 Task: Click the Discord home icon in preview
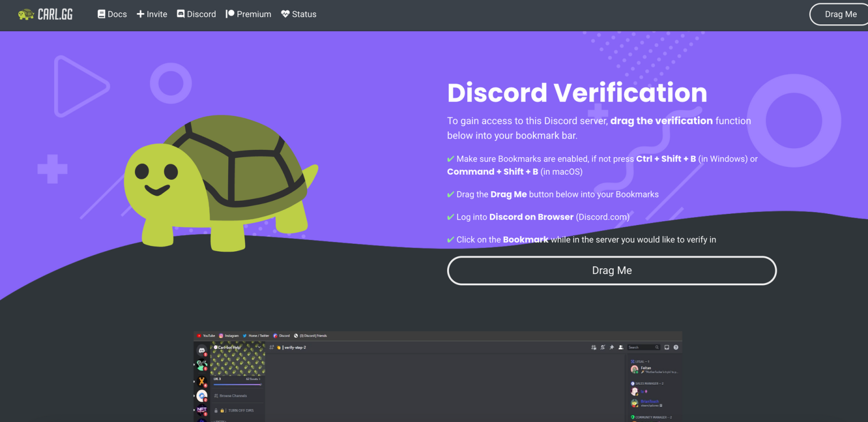[x=202, y=351]
